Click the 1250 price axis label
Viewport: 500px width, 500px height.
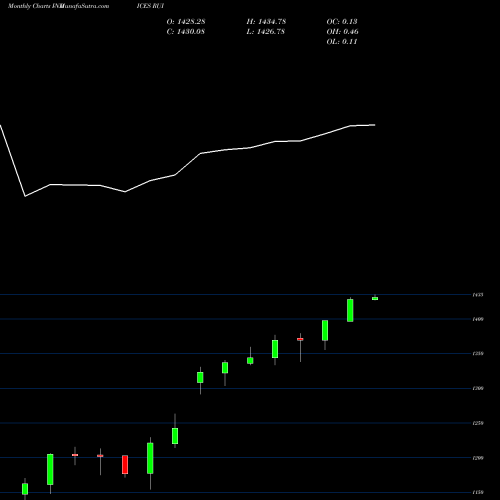pyautogui.click(x=478, y=423)
